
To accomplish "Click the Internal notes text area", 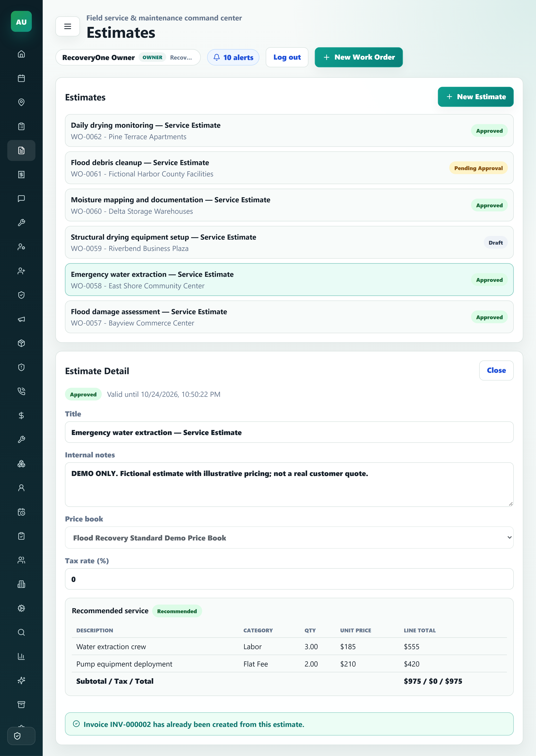I will (289, 485).
